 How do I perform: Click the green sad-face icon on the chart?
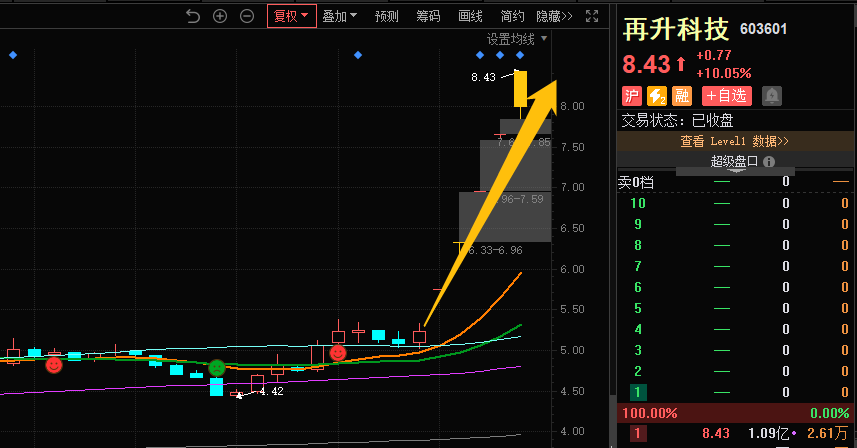(217, 368)
